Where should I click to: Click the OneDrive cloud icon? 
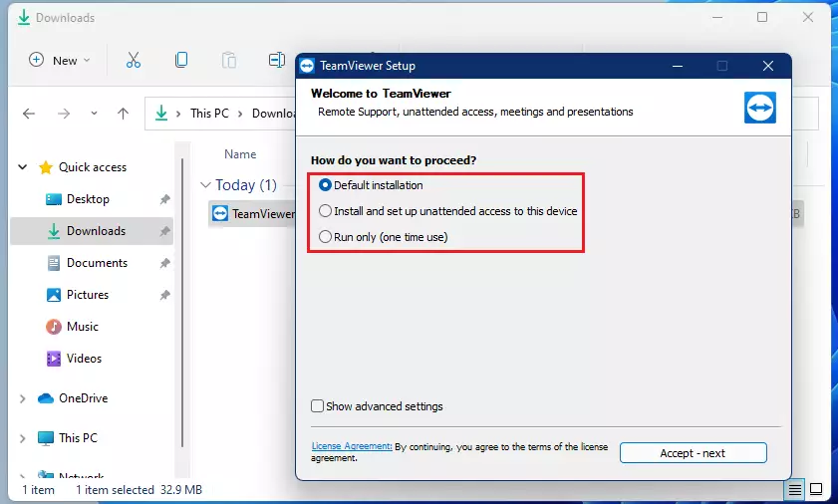[46, 398]
